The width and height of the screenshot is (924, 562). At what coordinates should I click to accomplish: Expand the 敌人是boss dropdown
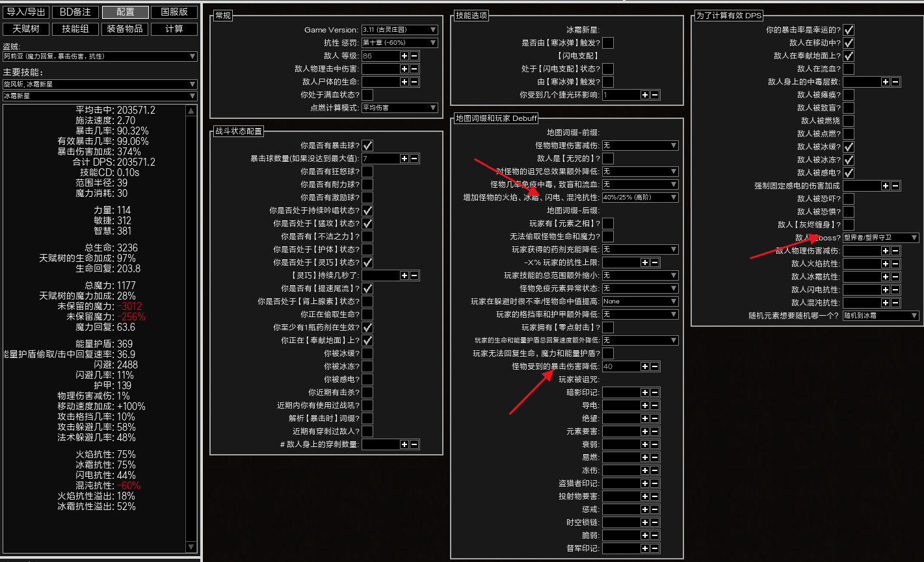pos(880,238)
